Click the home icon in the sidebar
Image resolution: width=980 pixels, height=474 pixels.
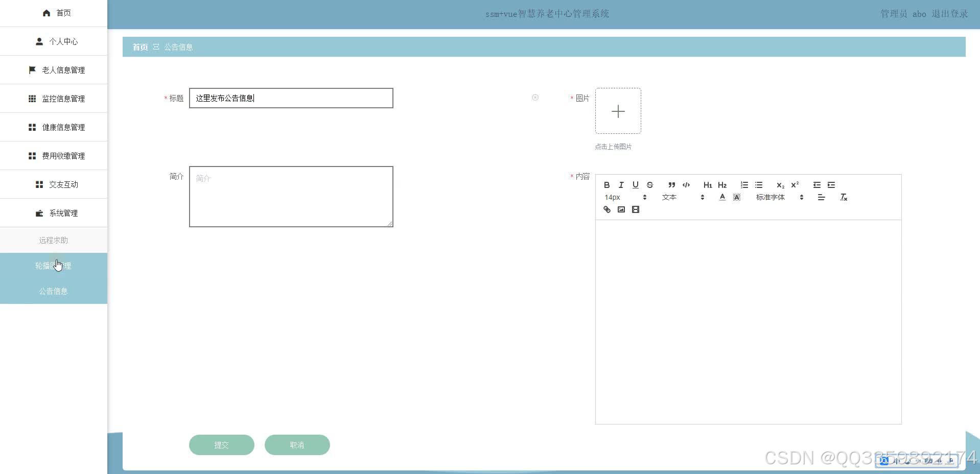(x=46, y=13)
